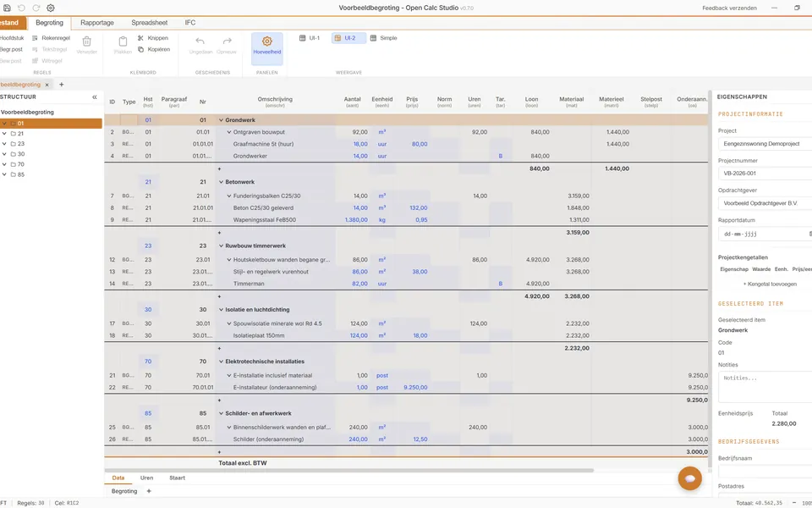Click the Rapportdatum date field
The height and width of the screenshot is (508, 812).
click(x=765, y=234)
